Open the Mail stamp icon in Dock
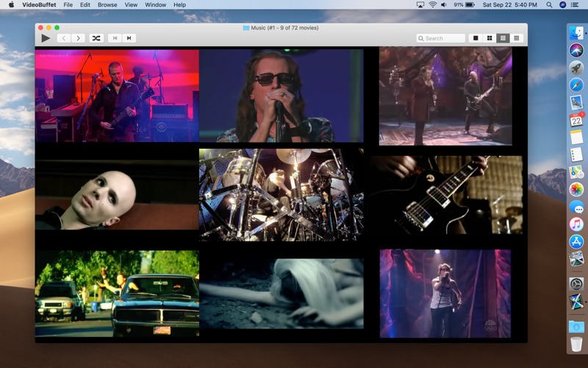The image size is (588, 368). (576, 102)
